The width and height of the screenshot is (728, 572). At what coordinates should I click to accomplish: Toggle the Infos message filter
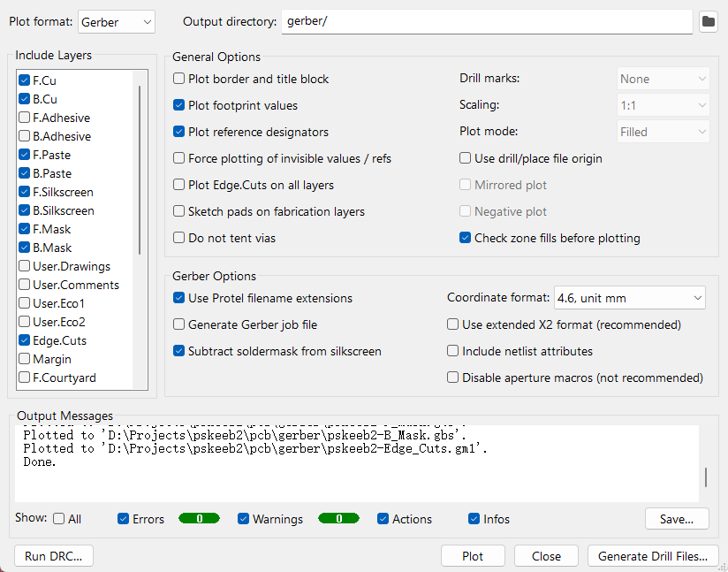pos(474,519)
